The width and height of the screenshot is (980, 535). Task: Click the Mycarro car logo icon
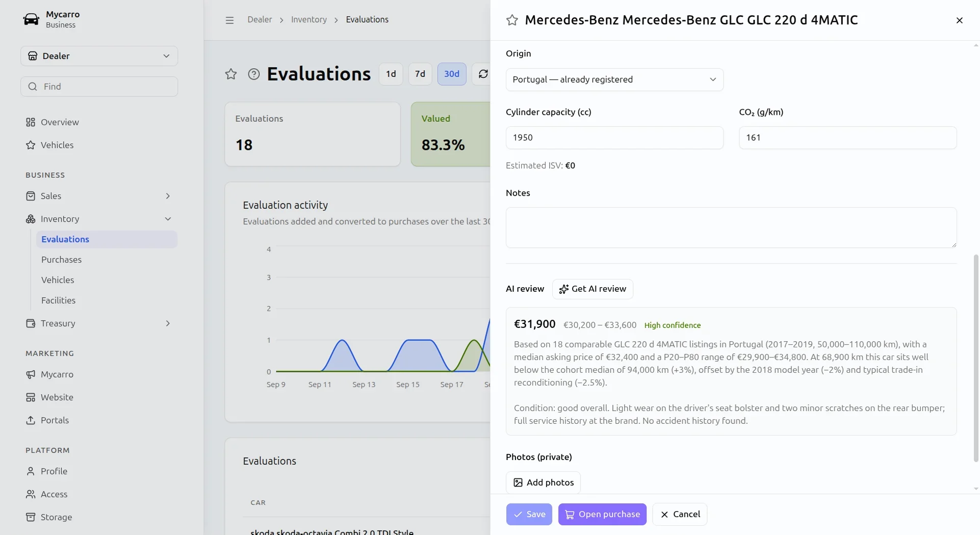click(x=31, y=19)
